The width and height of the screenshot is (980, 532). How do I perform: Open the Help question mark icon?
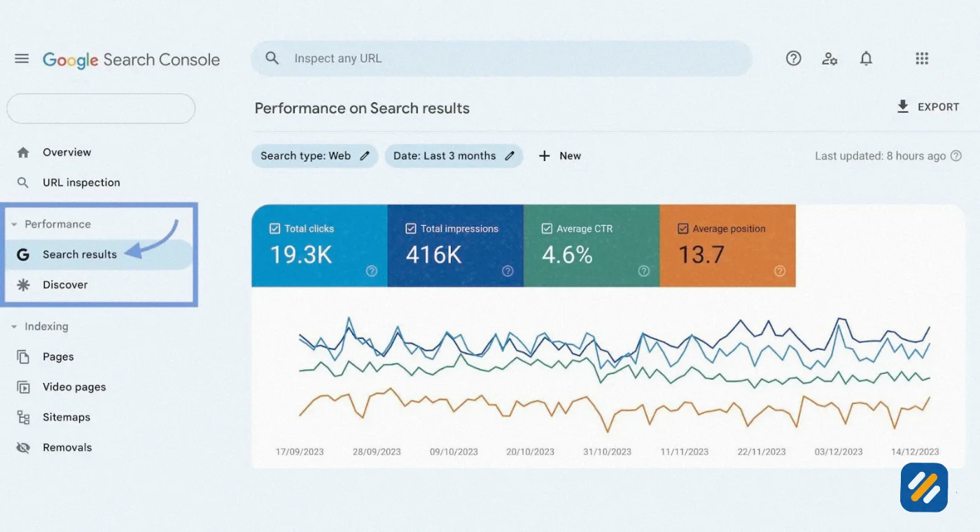pos(793,59)
